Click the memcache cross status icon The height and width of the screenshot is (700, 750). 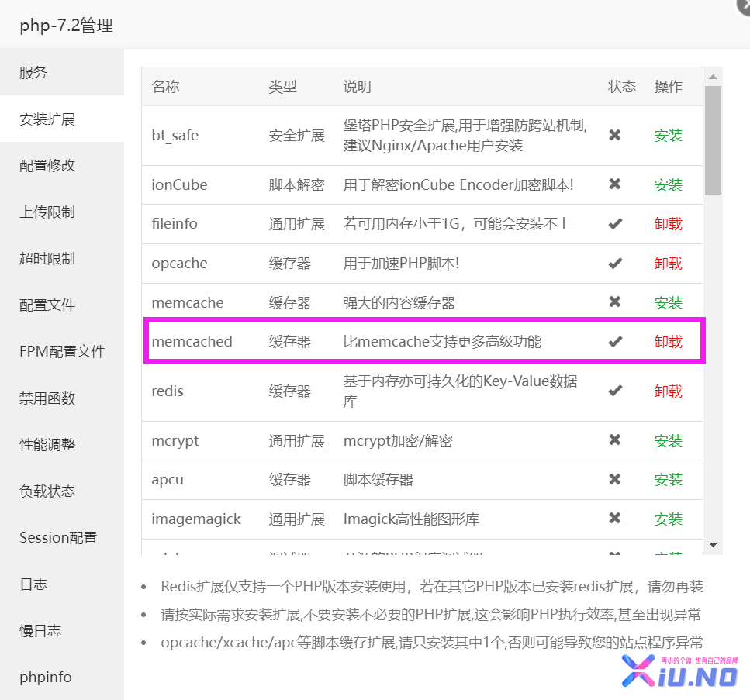click(x=615, y=302)
